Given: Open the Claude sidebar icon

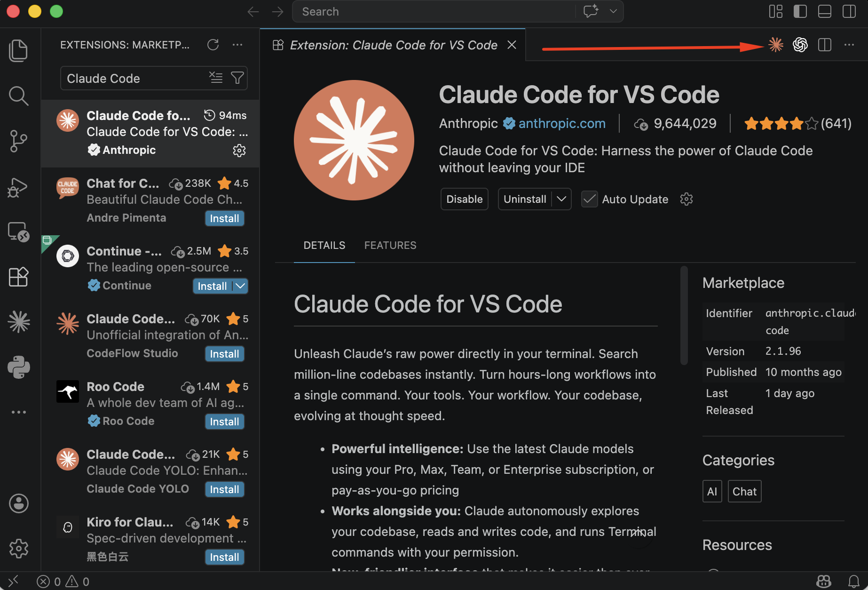Looking at the screenshot, I should [19, 322].
